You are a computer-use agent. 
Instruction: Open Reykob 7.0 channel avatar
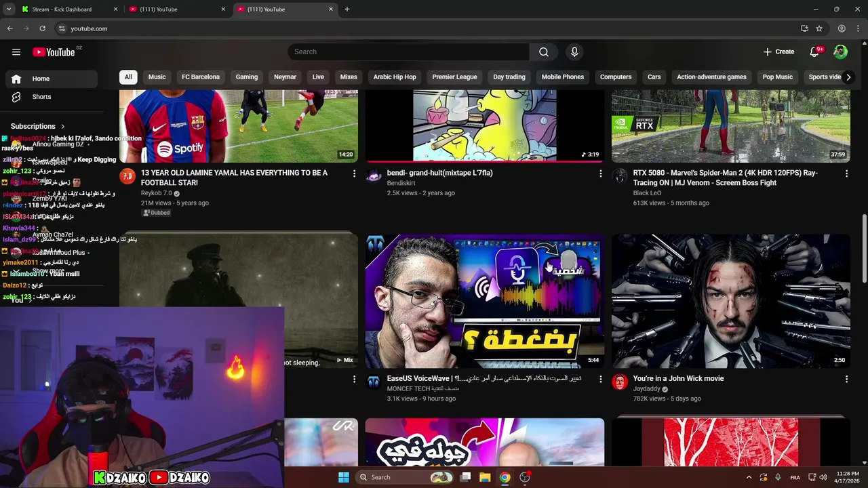click(x=127, y=176)
